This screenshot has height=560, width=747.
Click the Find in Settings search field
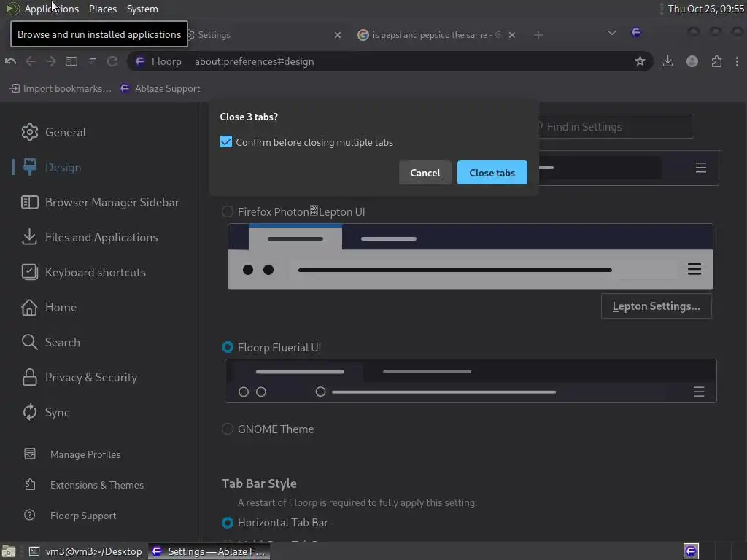(614, 126)
